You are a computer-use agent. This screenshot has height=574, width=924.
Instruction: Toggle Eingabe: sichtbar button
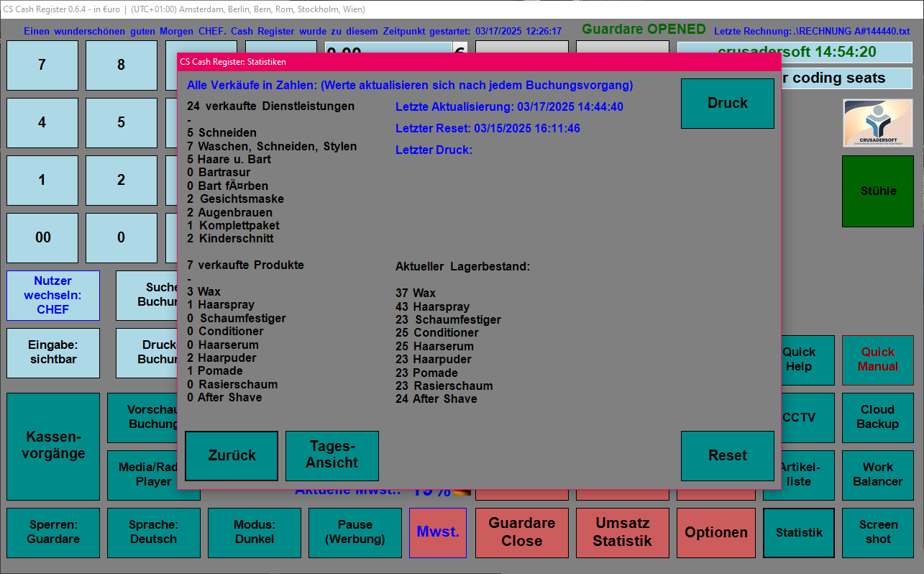click(53, 353)
